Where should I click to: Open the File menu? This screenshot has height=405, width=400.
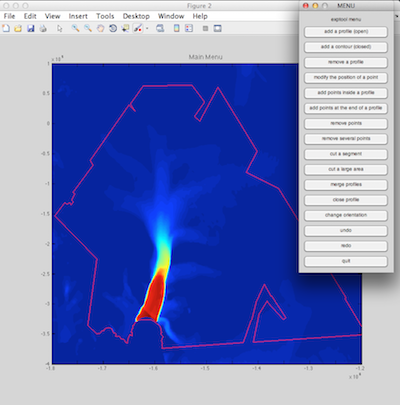pyautogui.click(x=9, y=16)
